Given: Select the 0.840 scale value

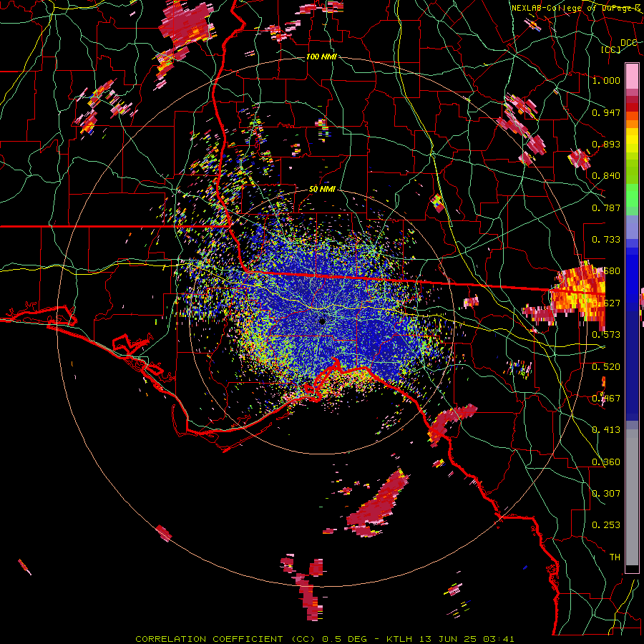Looking at the screenshot, I should (606, 176).
